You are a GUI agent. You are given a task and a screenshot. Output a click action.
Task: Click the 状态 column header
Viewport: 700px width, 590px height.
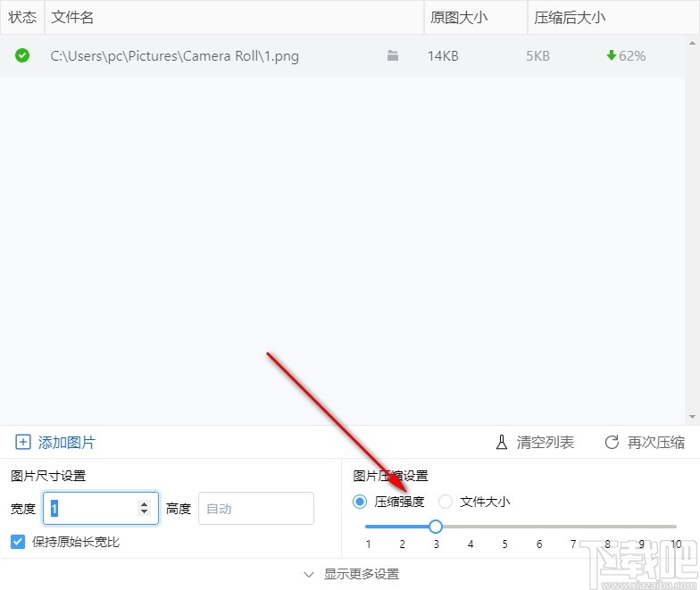[x=22, y=17]
